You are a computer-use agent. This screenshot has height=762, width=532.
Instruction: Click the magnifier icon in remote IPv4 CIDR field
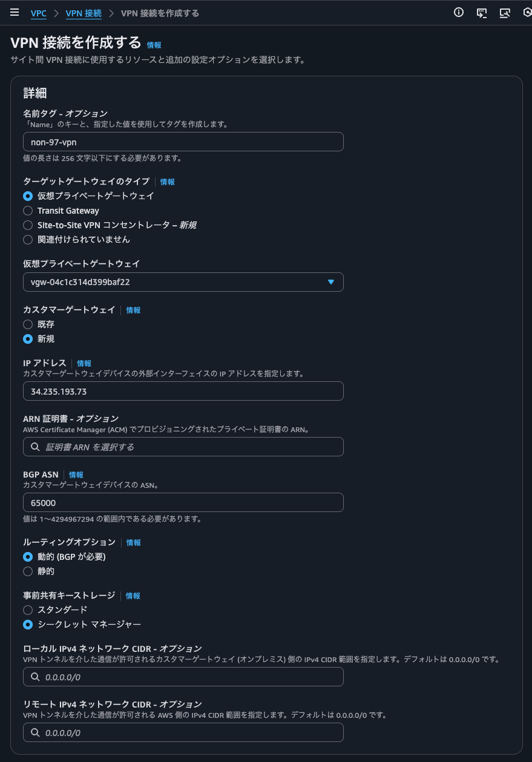point(34,732)
